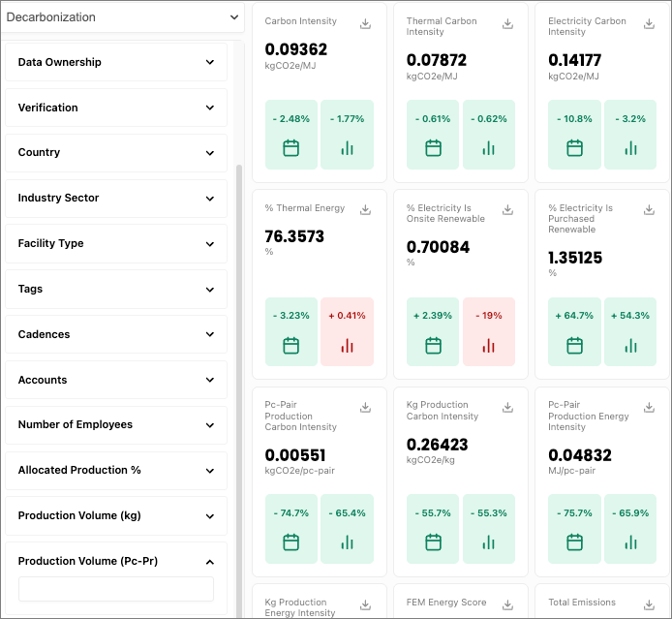Image resolution: width=672 pixels, height=619 pixels.
Task: Expand the Verification filter
Action: pyautogui.click(x=116, y=108)
